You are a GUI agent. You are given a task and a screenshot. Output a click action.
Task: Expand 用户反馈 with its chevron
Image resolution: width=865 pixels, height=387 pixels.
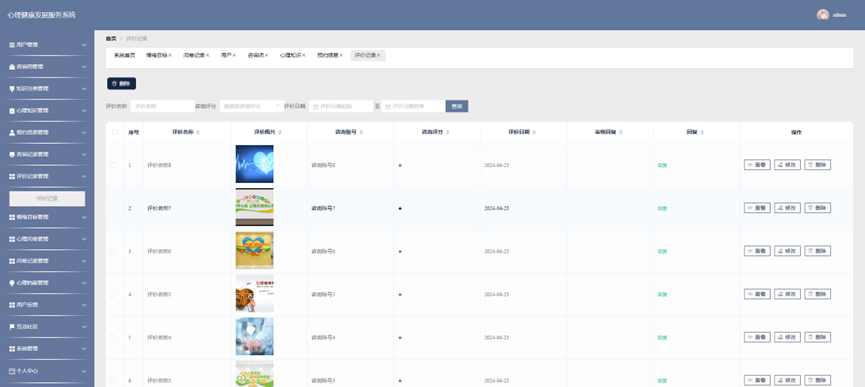[84, 305]
